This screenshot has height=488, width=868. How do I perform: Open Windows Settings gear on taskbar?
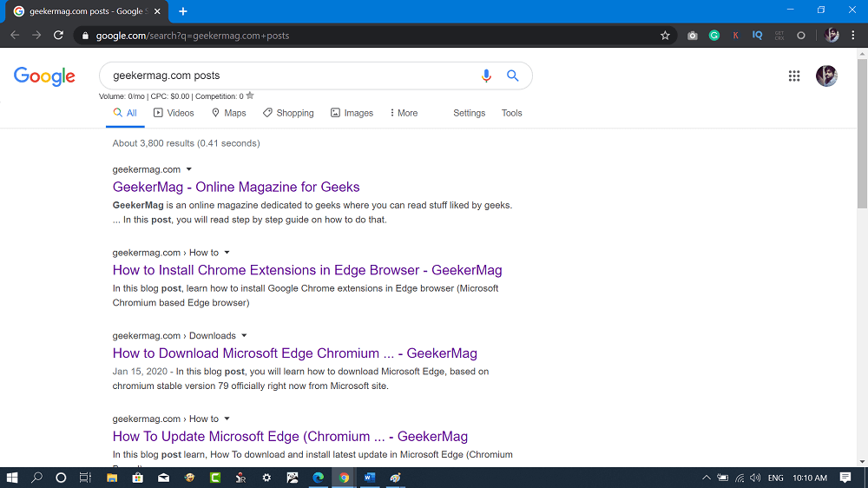(266, 478)
